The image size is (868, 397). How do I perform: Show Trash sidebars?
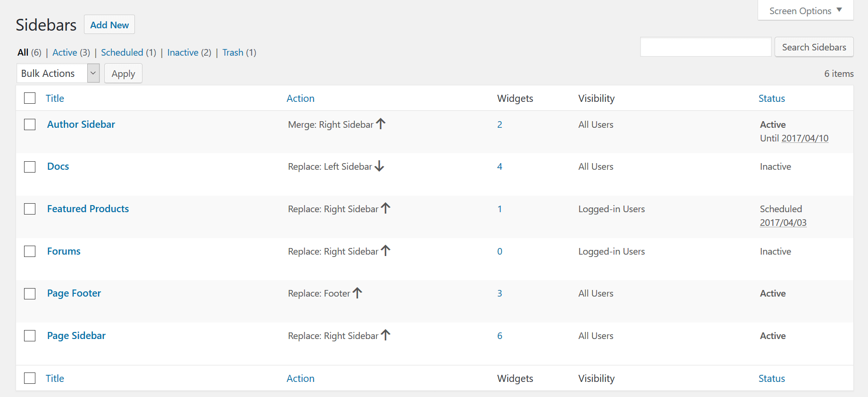tap(233, 52)
